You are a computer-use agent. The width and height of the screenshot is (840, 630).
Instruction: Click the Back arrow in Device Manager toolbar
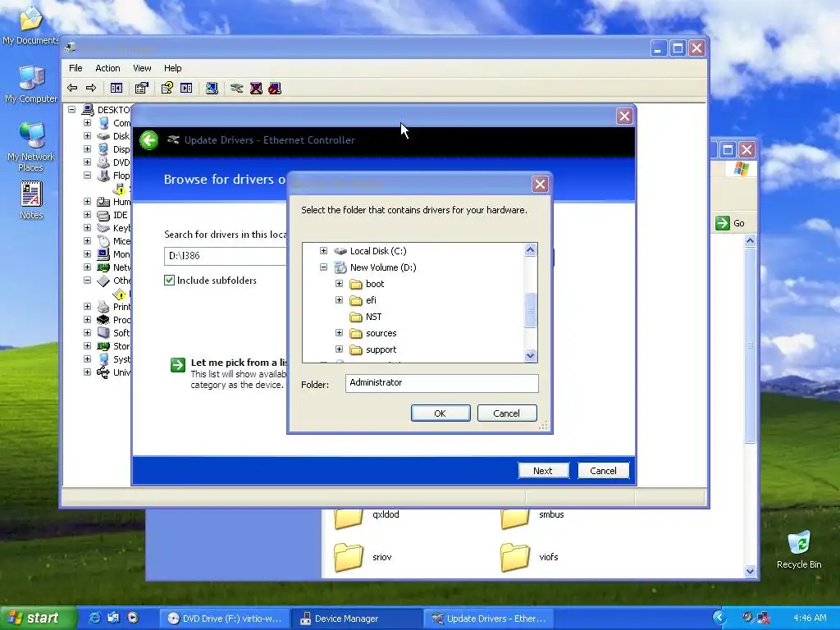tap(72, 88)
